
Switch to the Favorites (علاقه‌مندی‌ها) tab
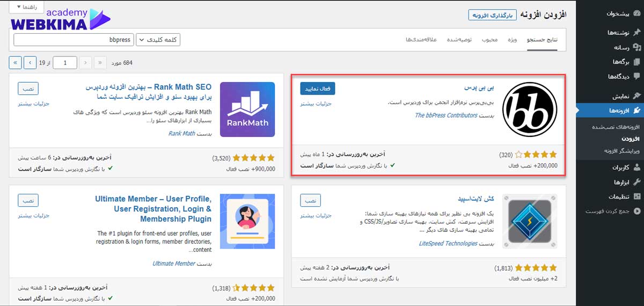(421, 40)
